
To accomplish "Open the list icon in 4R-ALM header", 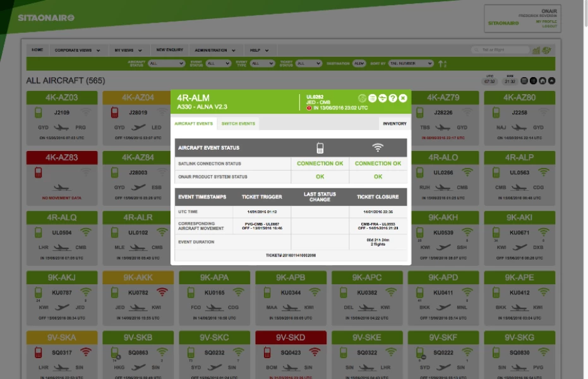I will [373, 98].
